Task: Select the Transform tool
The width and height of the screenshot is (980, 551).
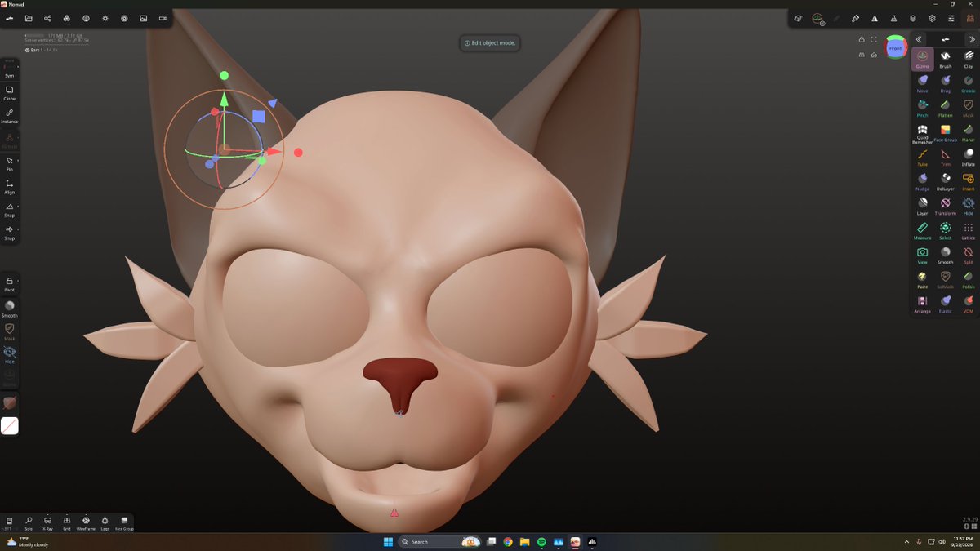Action: 945,206
